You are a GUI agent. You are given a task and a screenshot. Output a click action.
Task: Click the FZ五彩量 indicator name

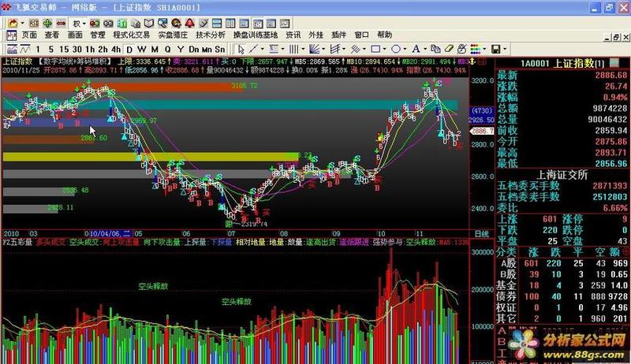click(18, 243)
